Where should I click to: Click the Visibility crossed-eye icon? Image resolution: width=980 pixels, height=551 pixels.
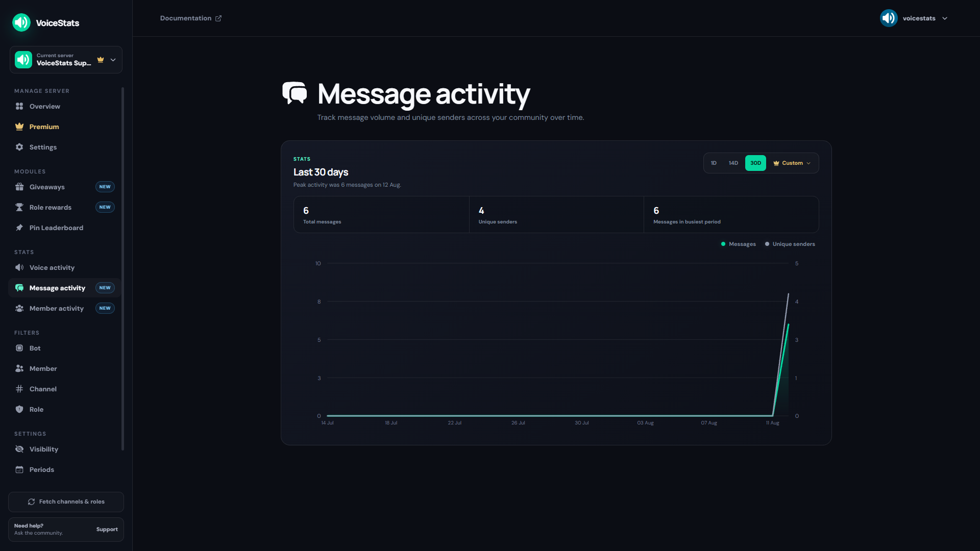(x=19, y=449)
